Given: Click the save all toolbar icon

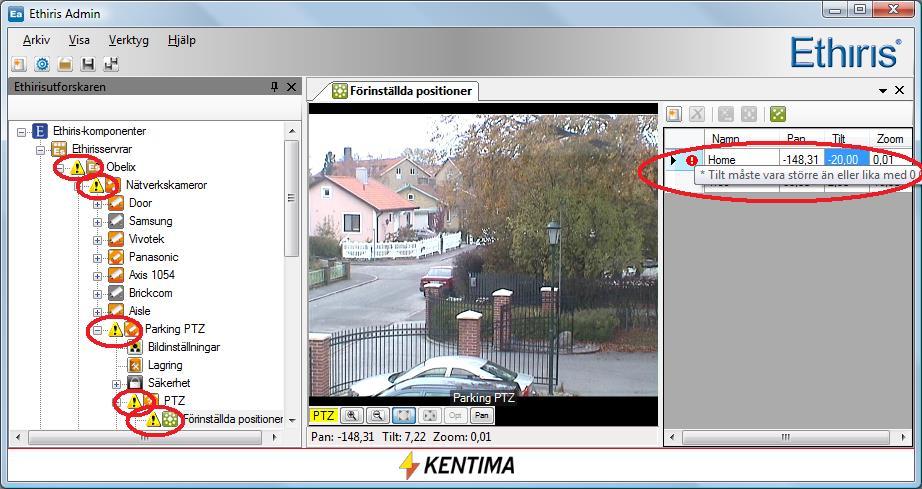Looking at the screenshot, I should (111, 64).
